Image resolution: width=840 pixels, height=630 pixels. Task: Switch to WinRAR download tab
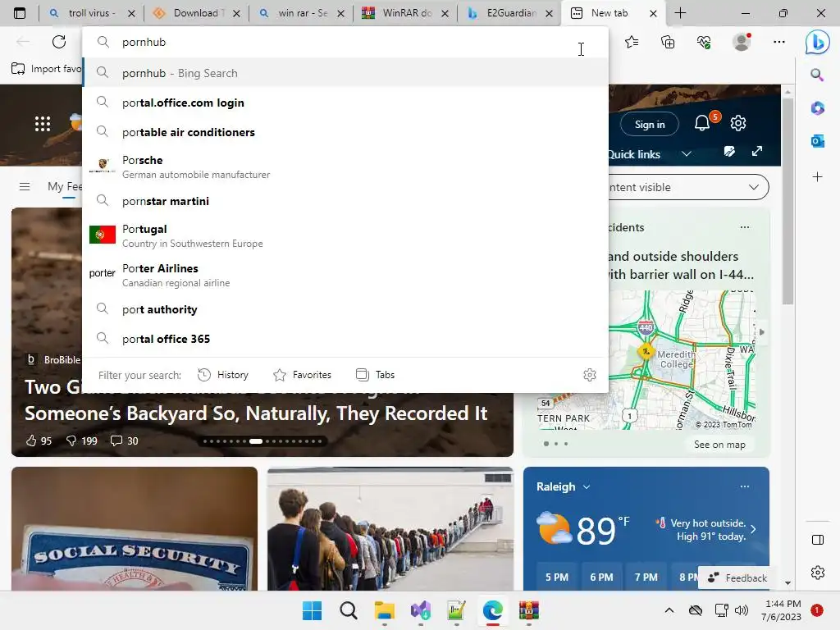coord(405,13)
